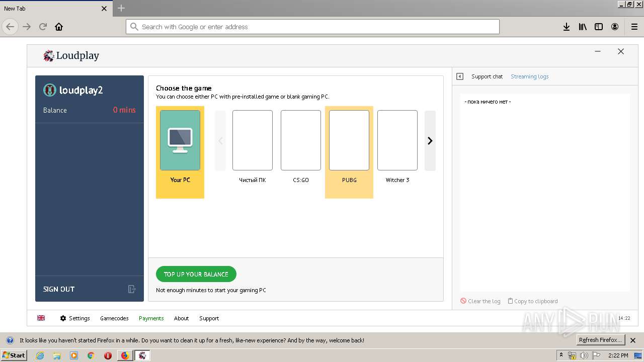The height and width of the screenshot is (362, 644).
Task: Open Internet Explorer from taskbar
Action: [40, 355]
